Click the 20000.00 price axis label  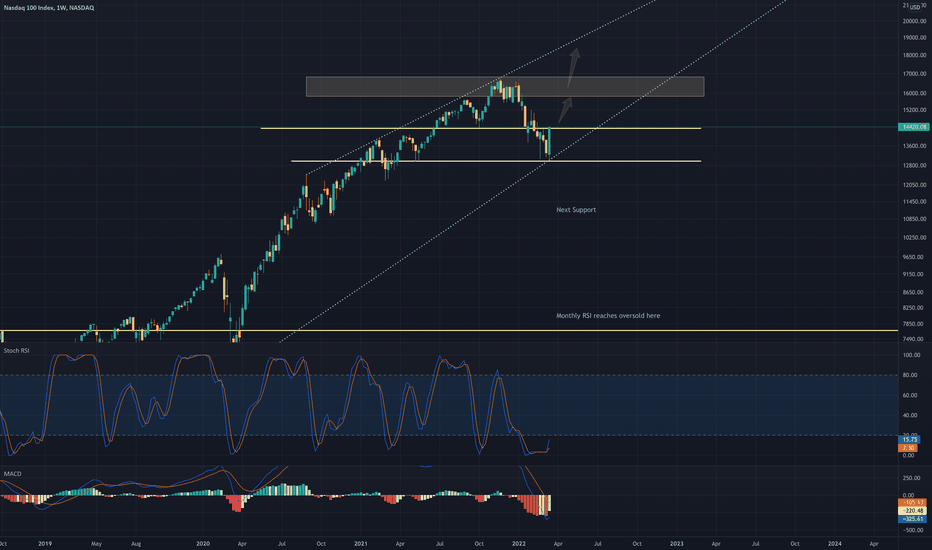click(915, 21)
